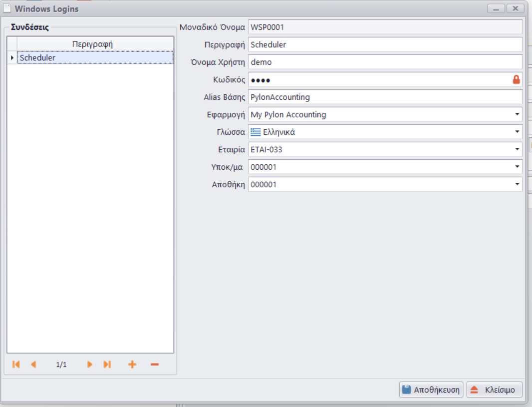
Task: Go to first record in navigator
Action: click(x=16, y=365)
